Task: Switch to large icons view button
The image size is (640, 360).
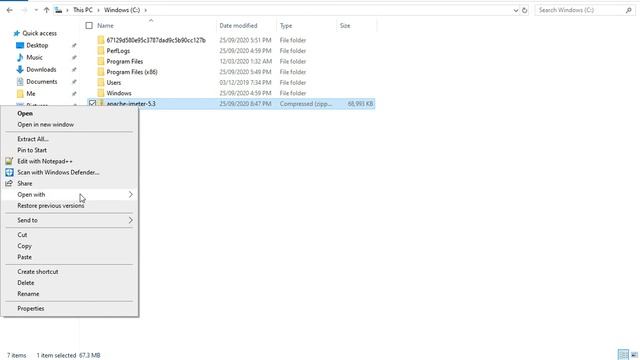Action: click(634, 355)
